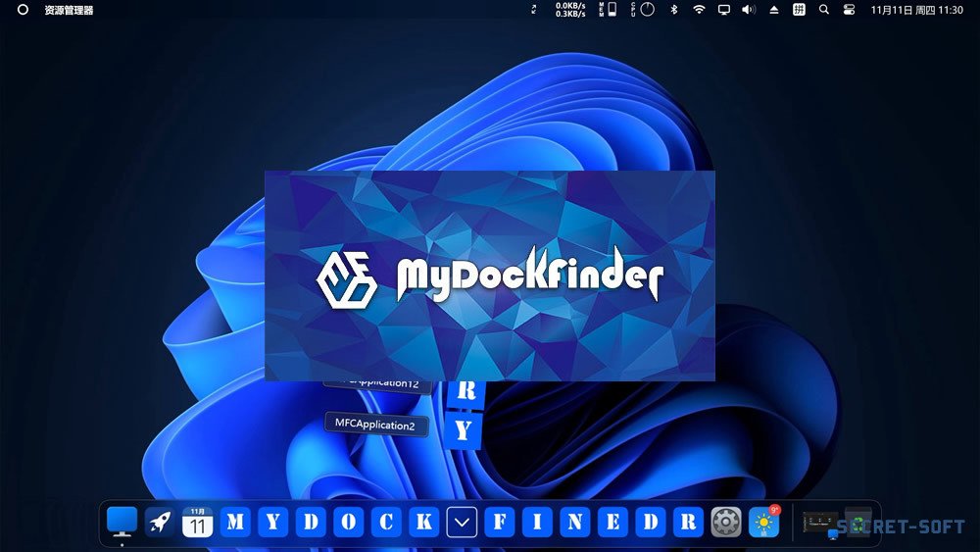Open the weather app with sun icon
Image resolution: width=980 pixels, height=552 pixels.
coord(763,523)
